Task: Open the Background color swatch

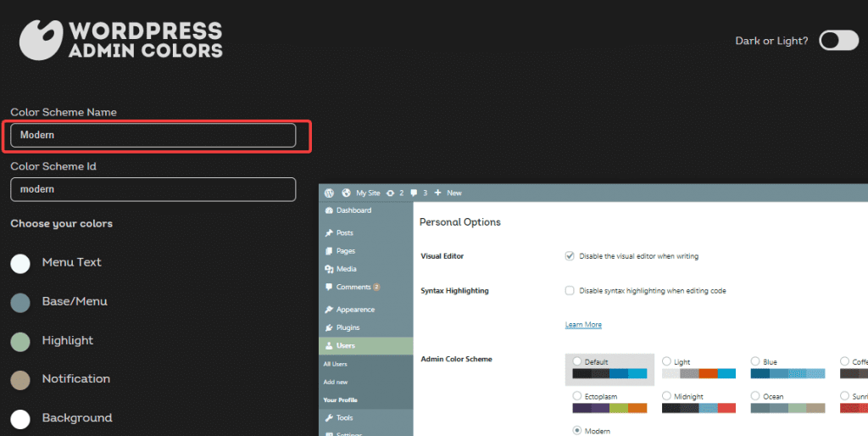Action: pyautogui.click(x=20, y=419)
